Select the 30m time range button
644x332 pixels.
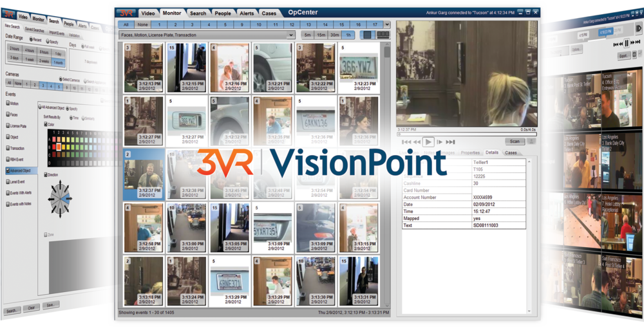tap(335, 35)
